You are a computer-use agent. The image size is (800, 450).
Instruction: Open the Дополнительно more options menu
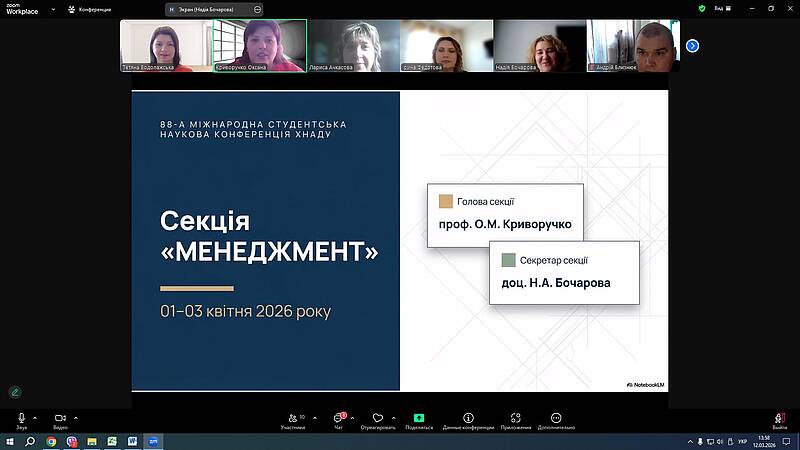point(556,420)
